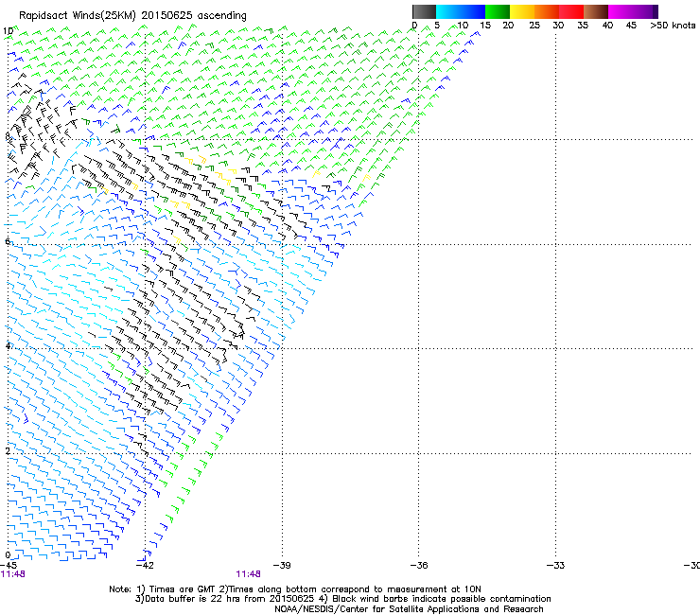Viewport: 700px width, 615px height.
Task: Click the '-42' longitude axis label
Action: pos(145,566)
